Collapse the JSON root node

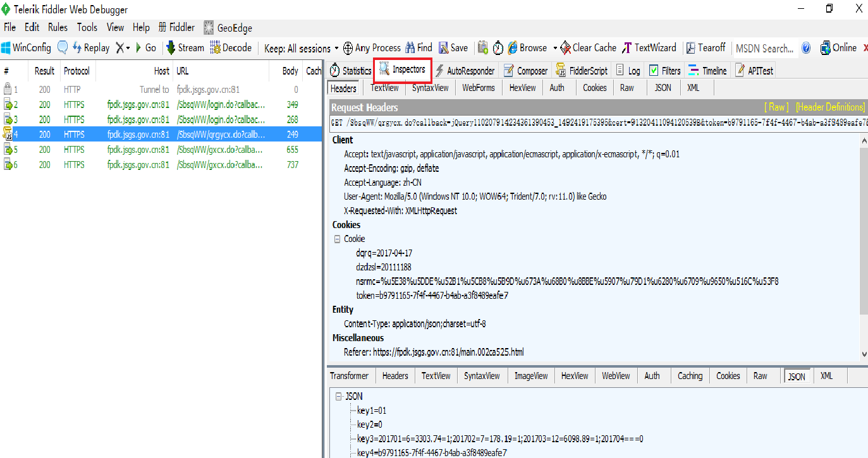click(339, 397)
